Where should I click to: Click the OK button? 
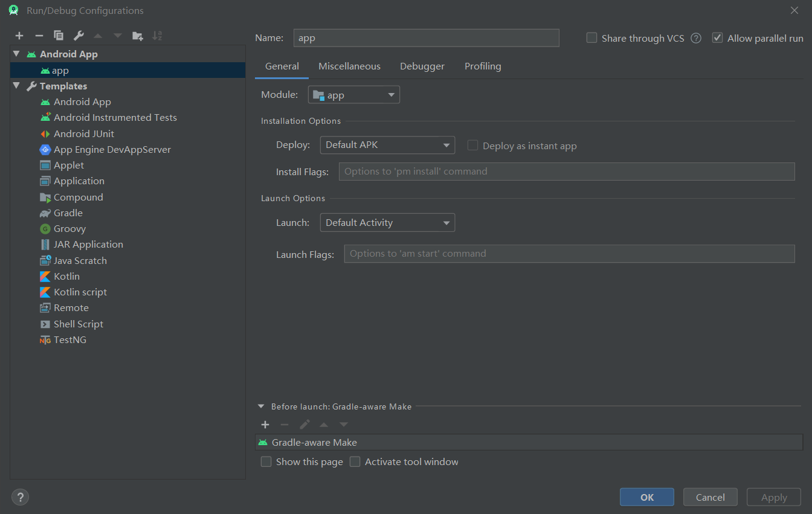pyautogui.click(x=647, y=497)
